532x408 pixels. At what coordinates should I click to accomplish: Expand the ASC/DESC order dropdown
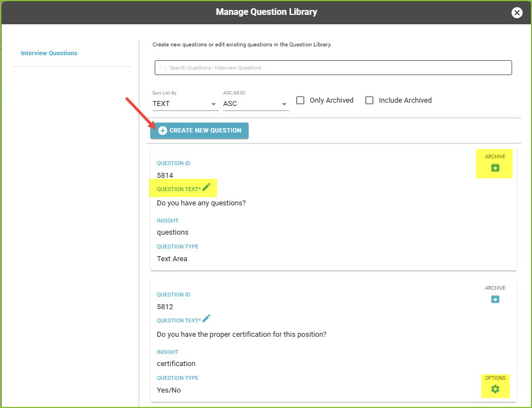(x=256, y=104)
